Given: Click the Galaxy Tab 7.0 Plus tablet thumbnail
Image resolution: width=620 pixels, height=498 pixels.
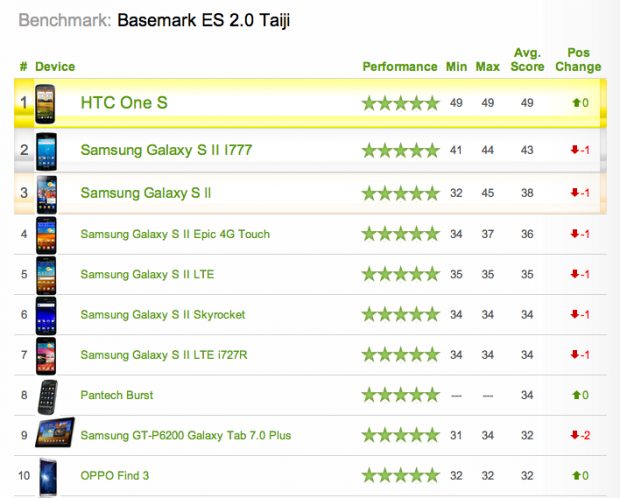Looking at the screenshot, I should click(55, 432).
